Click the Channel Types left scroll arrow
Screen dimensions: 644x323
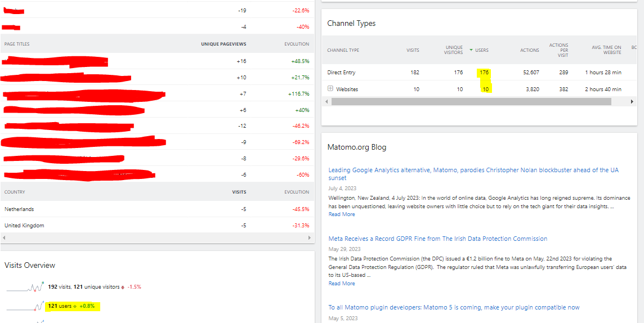[x=327, y=101]
